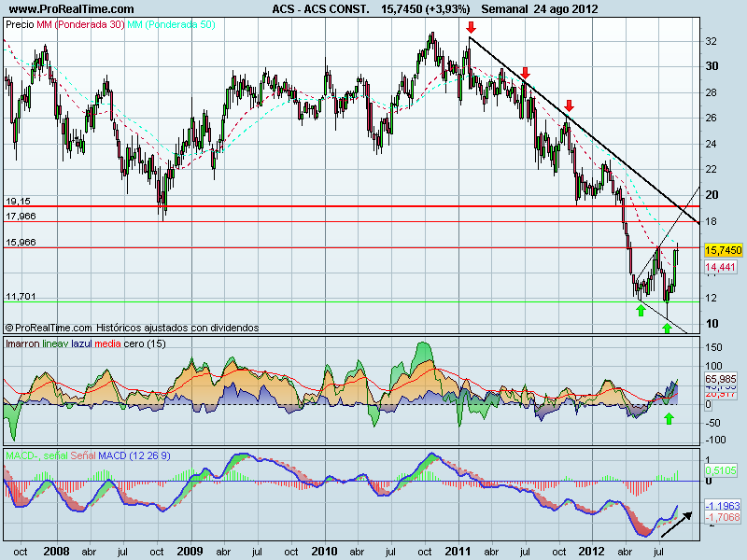Click 2008 on the time axis
The width and height of the screenshot is (747, 560).
pos(56,552)
